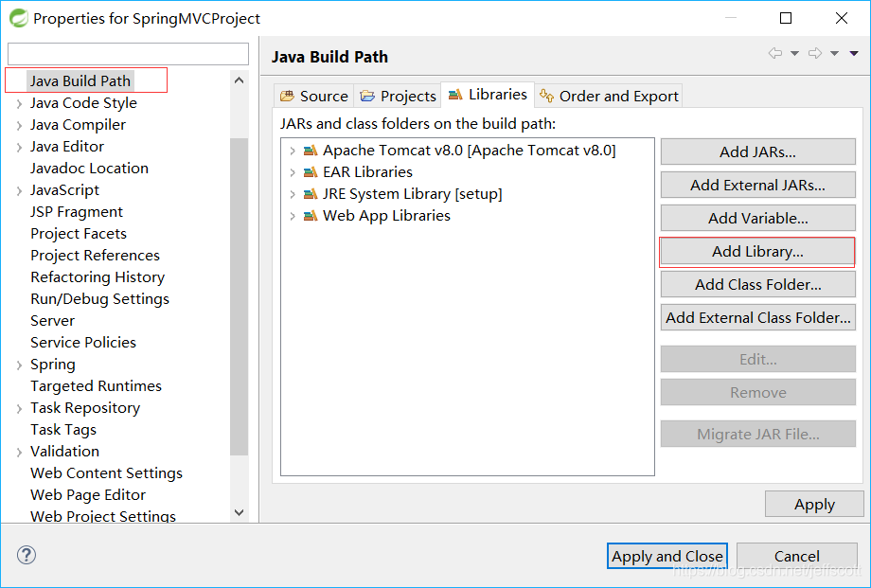Expand Java Code Style in sidebar

[19, 103]
